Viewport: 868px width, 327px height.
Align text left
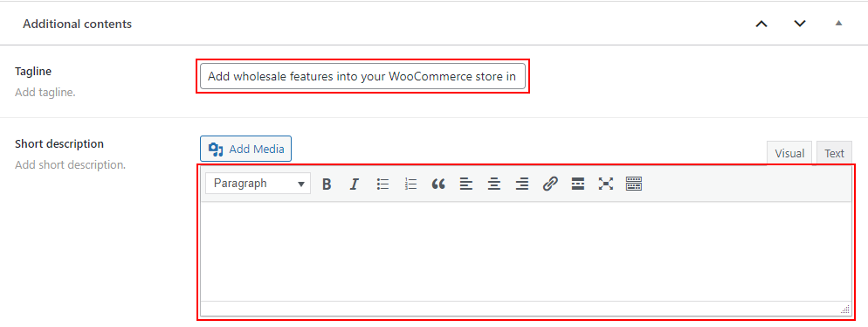[x=466, y=184]
